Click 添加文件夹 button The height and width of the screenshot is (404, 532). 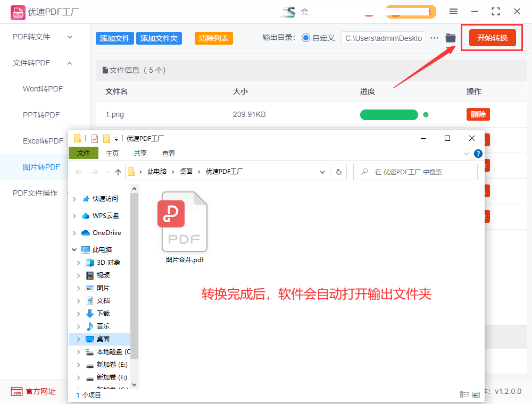(159, 38)
